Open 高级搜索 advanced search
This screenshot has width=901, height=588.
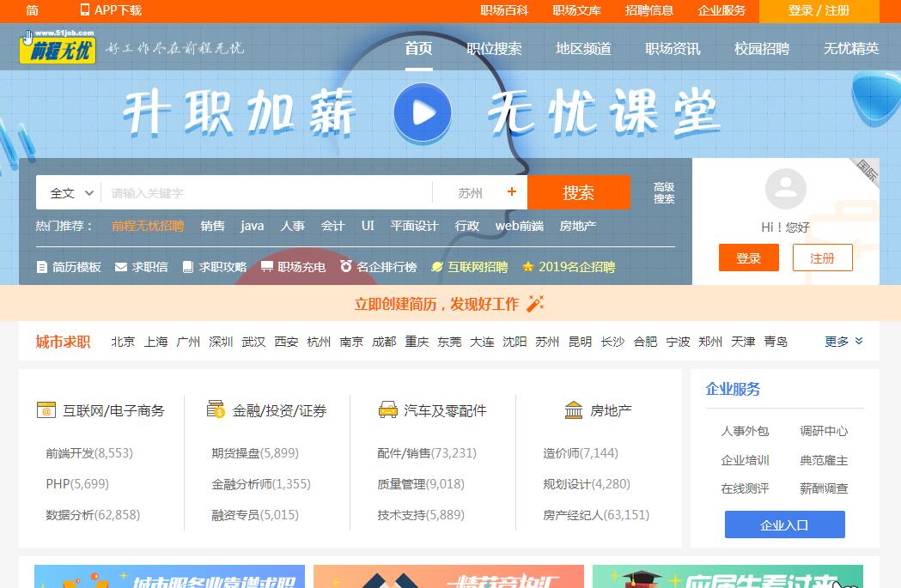pos(664,193)
